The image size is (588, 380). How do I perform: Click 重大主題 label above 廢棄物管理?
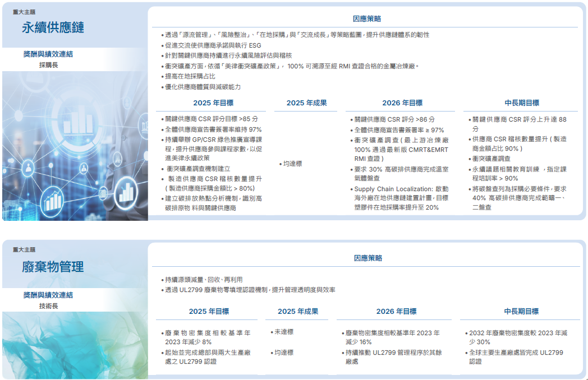point(24,249)
